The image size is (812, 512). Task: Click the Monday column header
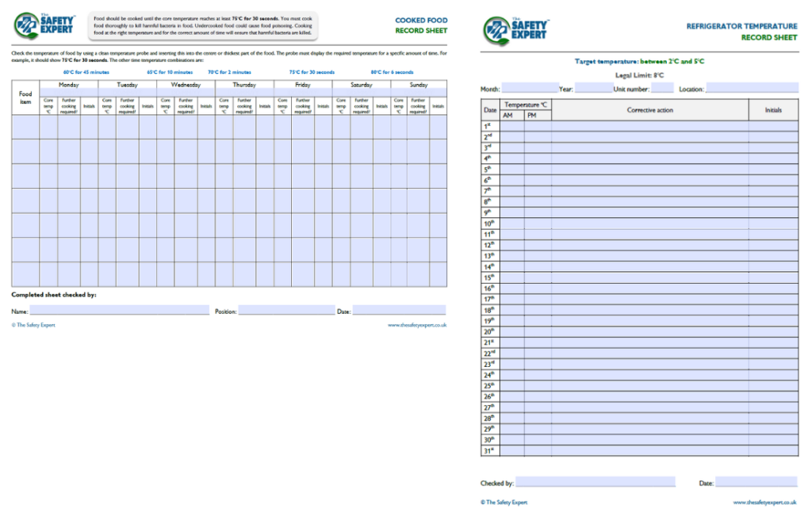tap(69, 84)
